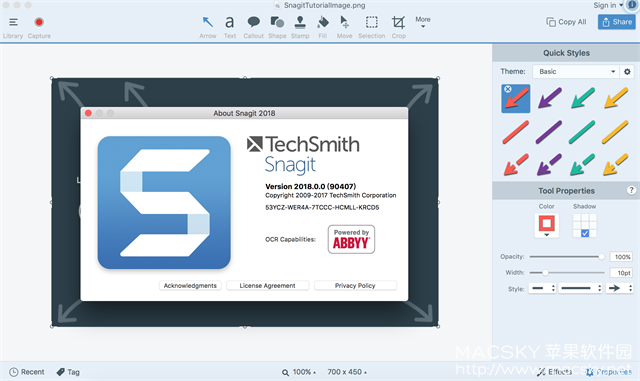Viewport: 640px width, 381px height.
Task: Click Acknowledgments in About Snagit window
Action: click(190, 285)
